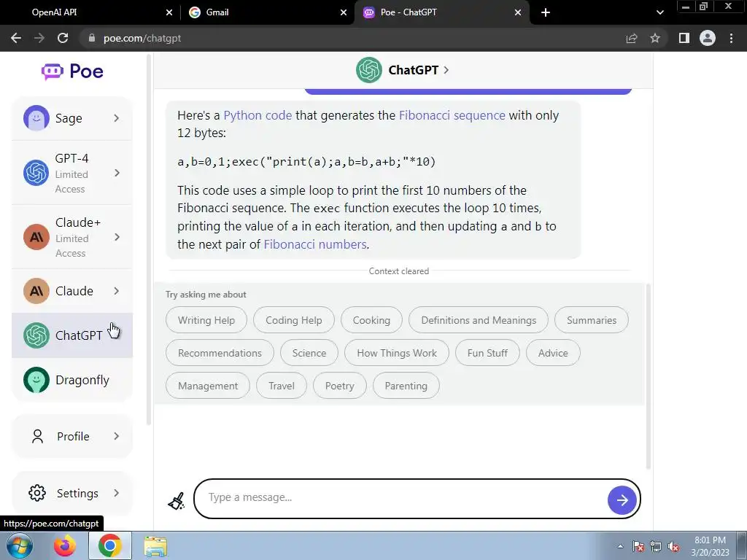Screen dimensions: 747x560
Task: Choose Management suggestion
Action: [208, 386]
